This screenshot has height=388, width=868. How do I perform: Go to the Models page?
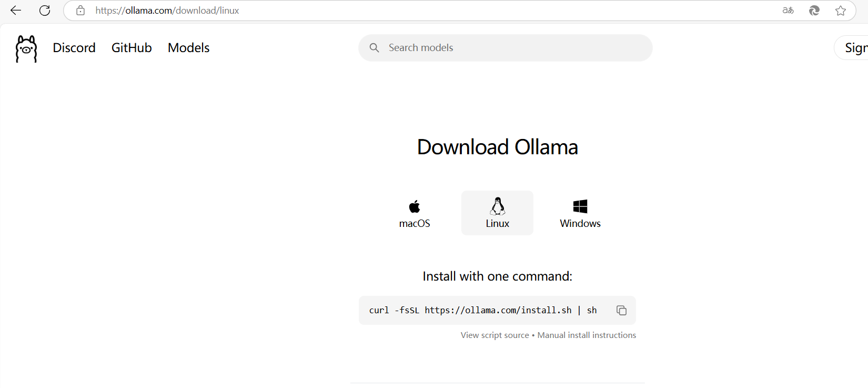pos(189,48)
